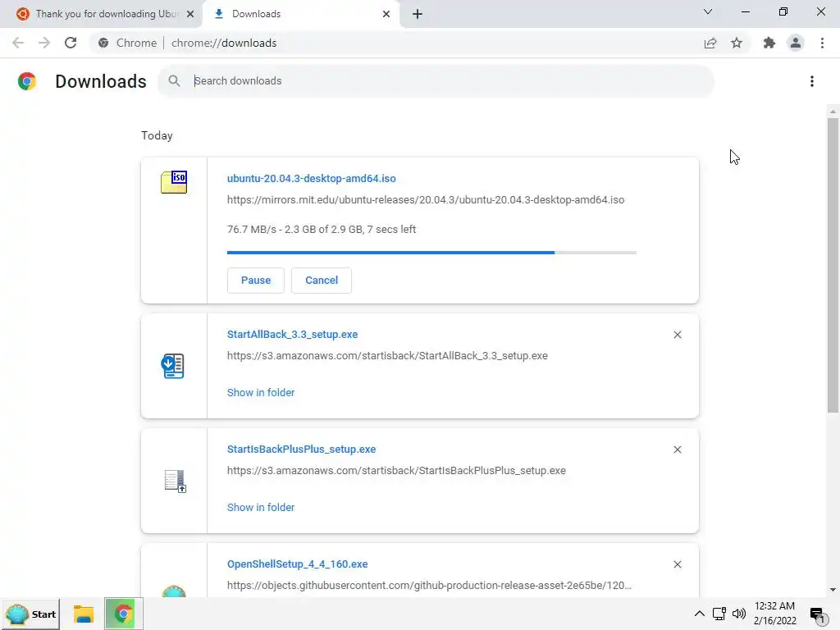Viewport: 840px width, 630px height.
Task: Open the notification center icon
Action: click(x=818, y=615)
